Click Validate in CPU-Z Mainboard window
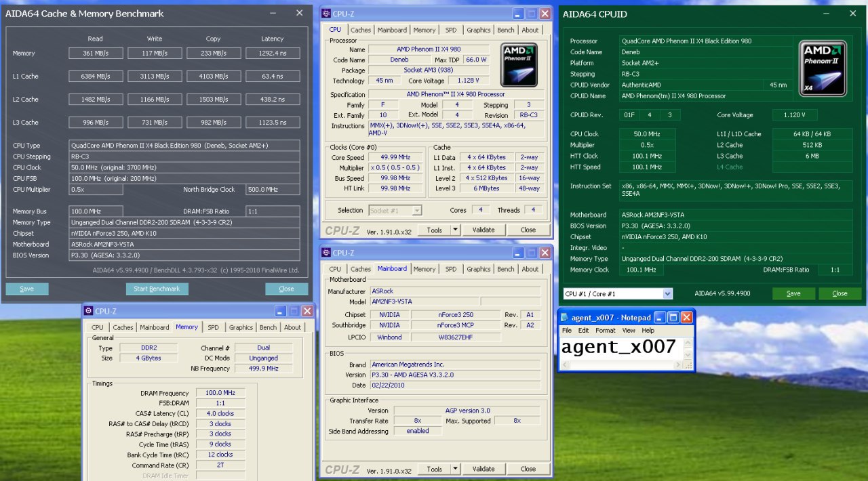The image size is (868, 481). click(x=484, y=469)
